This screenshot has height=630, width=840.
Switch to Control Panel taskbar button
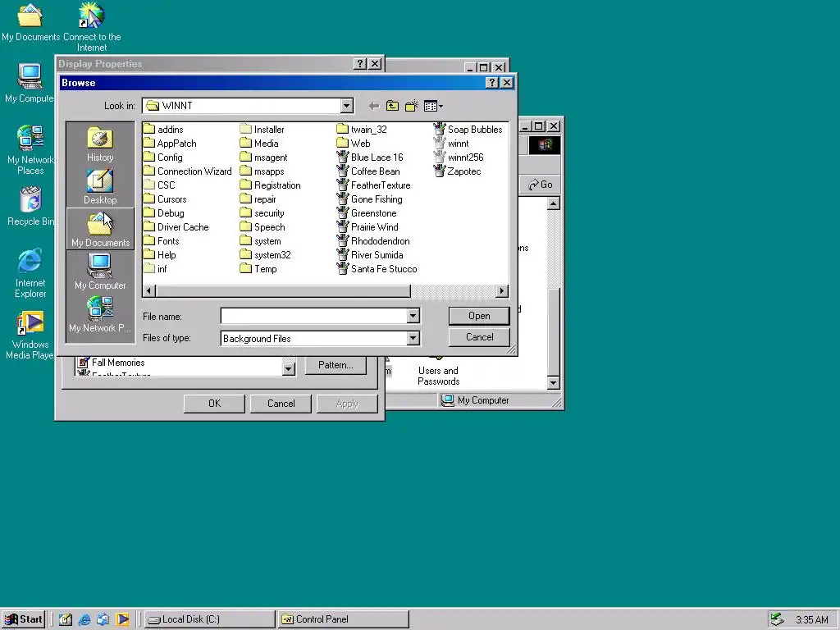(343, 619)
